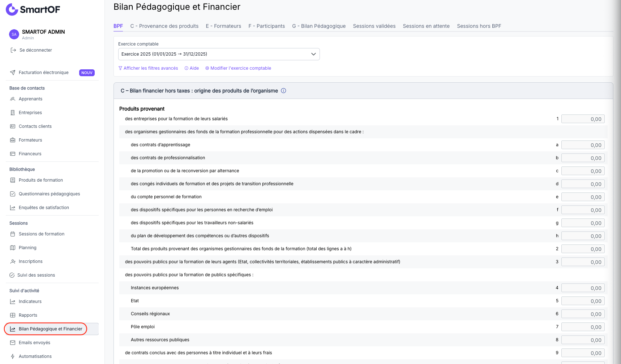621x364 pixels.
Task: Click the Planning map icon
Action: pyautogui.click(x=13, y=248)
